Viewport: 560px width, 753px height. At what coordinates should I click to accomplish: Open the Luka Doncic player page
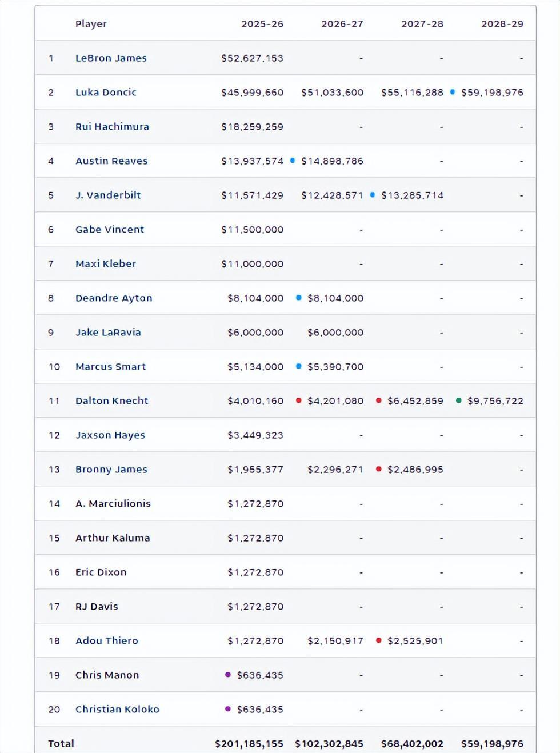pyautogui.click(x=106, y=93)
